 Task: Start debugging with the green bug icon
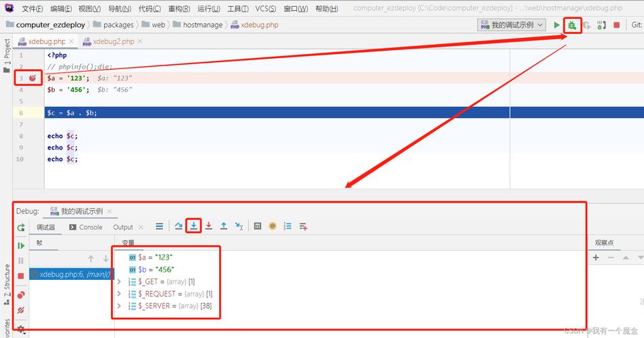click(572, 26)
